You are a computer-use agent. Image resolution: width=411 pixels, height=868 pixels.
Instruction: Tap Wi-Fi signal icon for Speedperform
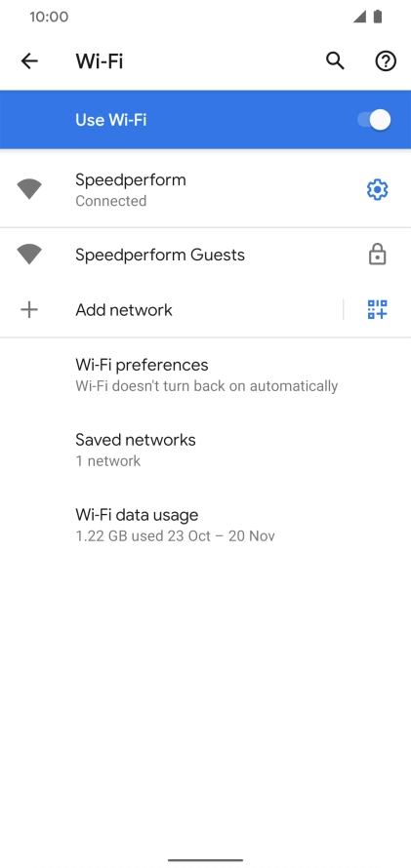point(29,189)
